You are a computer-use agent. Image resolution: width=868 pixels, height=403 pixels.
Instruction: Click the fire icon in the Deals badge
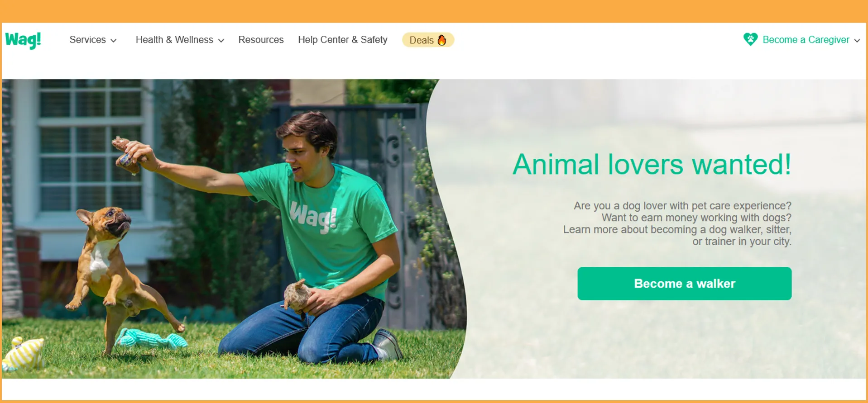coord(442,40)
